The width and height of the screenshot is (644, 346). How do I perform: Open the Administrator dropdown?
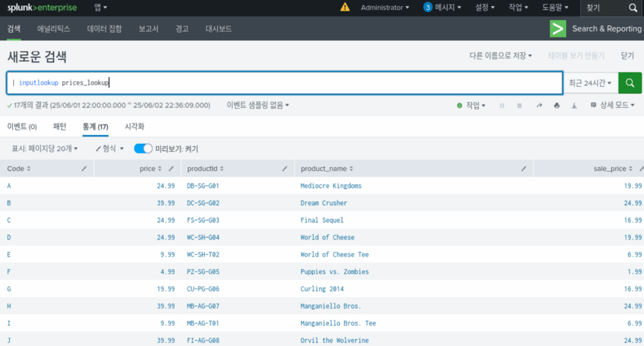coord(385,8)
